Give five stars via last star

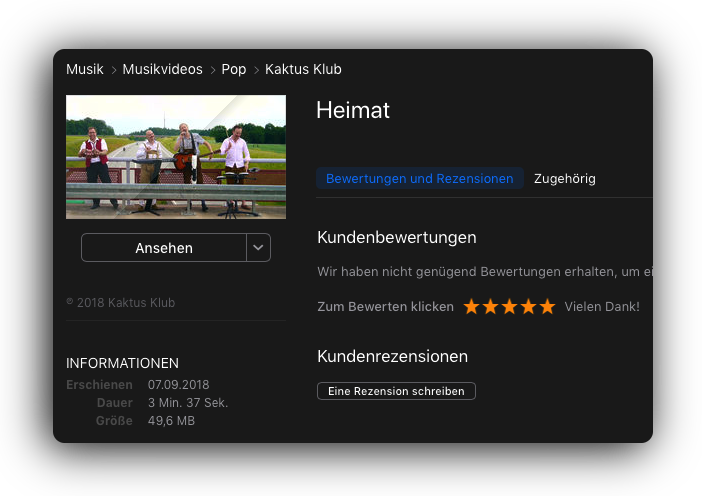coord(547,307)
